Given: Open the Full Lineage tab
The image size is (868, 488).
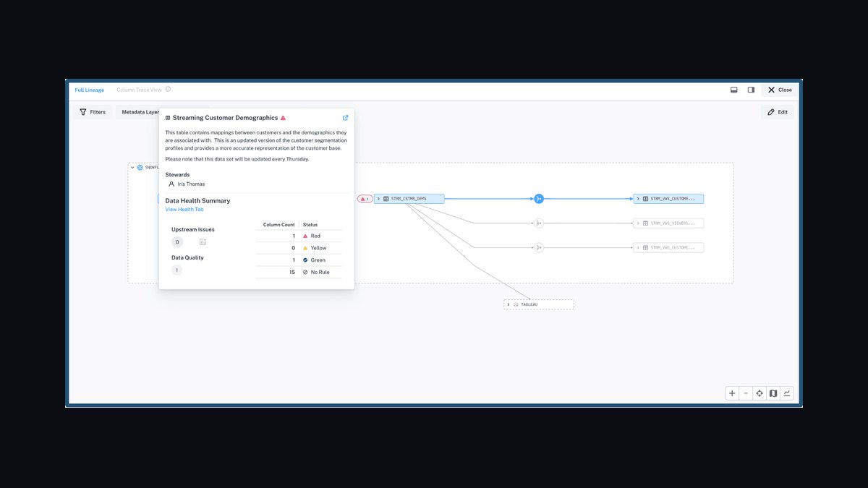Looking at the screenshot, I should (90, 90).
